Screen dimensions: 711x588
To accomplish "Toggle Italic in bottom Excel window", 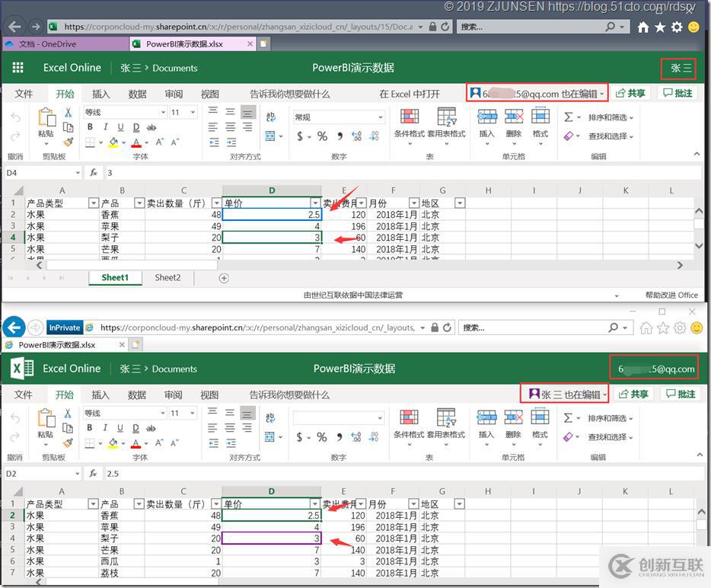I will coord(105,428).
